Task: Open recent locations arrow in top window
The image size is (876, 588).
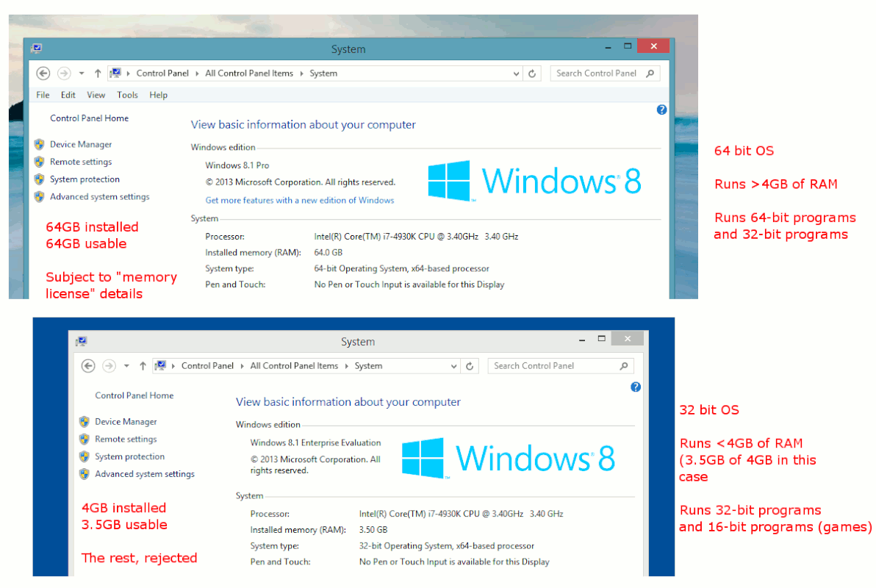Action: (82, 73)
